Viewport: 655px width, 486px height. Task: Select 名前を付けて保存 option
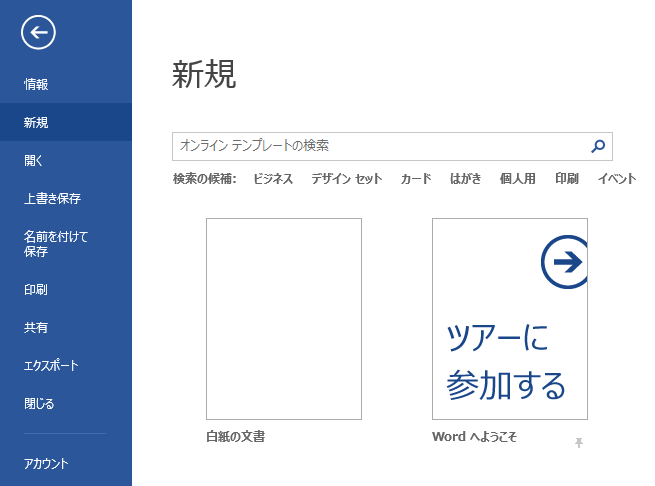[57, 244]
